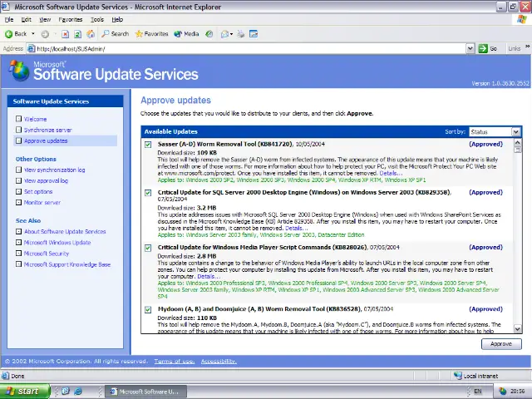
Task: Open the Address bar history dropdown arrow
Action: (470, 48)
